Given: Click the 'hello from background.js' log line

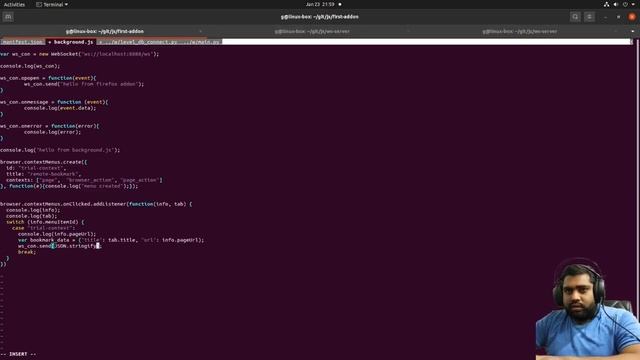Looking at the screenshot, I should tap(60, 150).
